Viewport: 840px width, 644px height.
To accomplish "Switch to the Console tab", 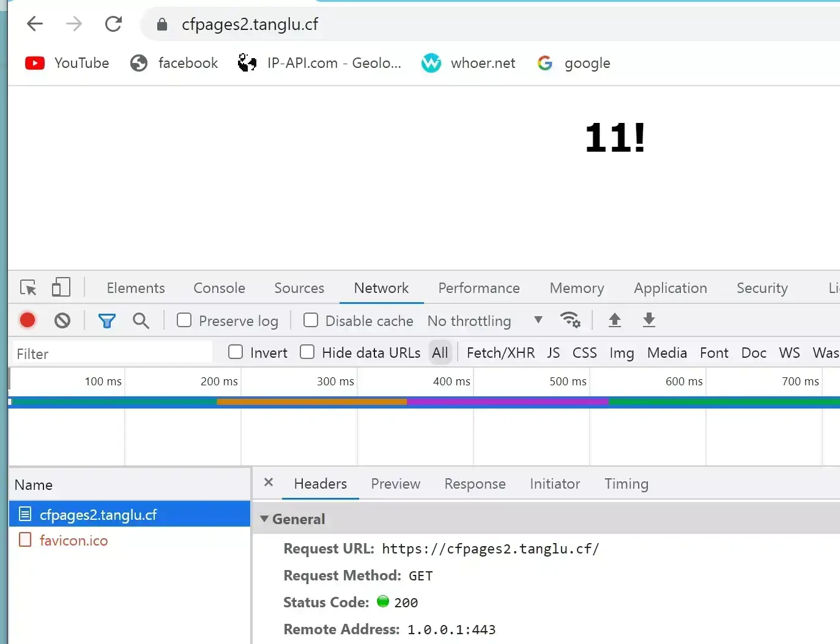I will coord(219,288).
